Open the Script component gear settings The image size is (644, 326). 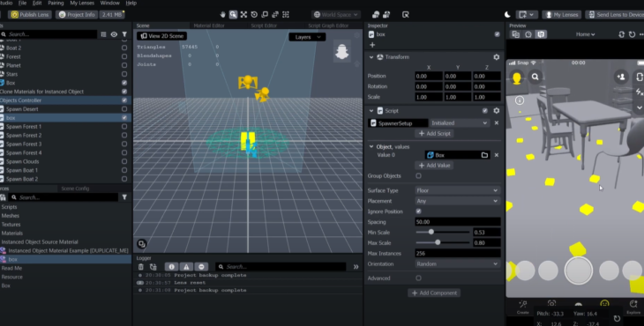tap(496, 111)
